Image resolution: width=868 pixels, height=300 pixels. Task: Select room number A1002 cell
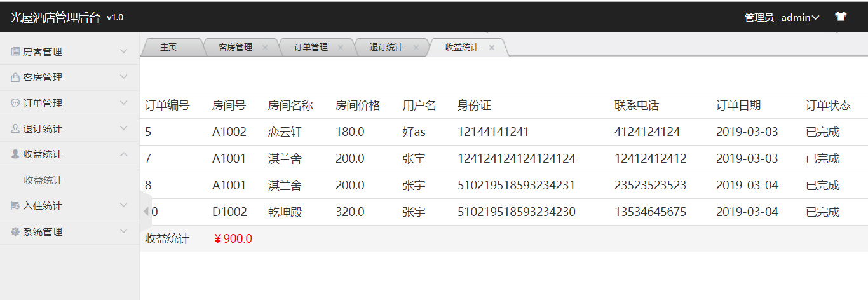(229, 132)
